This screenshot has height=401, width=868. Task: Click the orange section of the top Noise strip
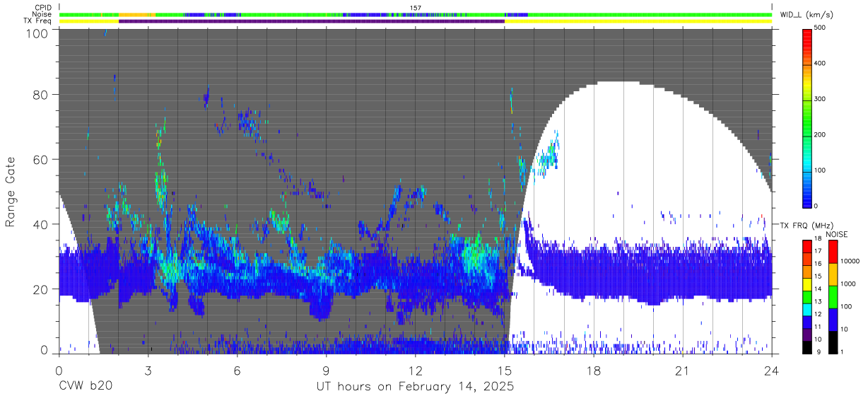[x=137, y=14]
